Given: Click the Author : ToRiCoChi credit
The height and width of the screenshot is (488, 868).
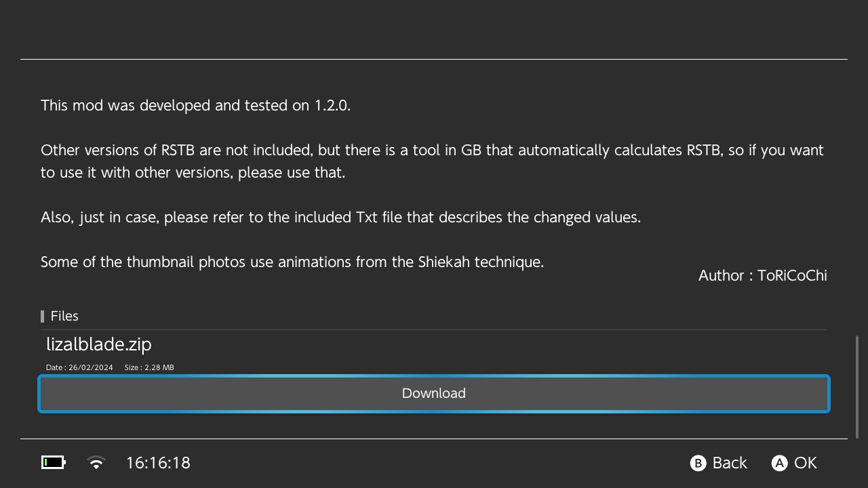Looking at the screenshot, I should [x=763, y=275].
